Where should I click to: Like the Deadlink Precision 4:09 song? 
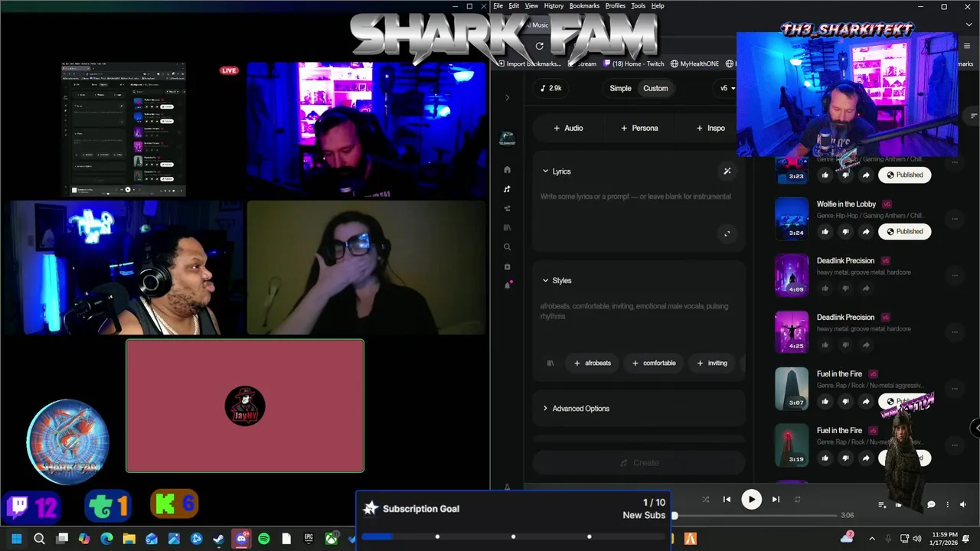[825, 288]
